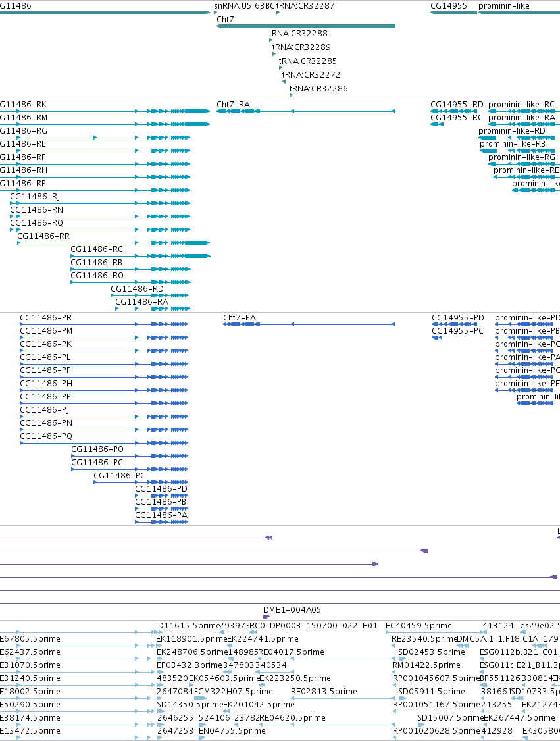Select the prominin-like gene label

(504, 6)
